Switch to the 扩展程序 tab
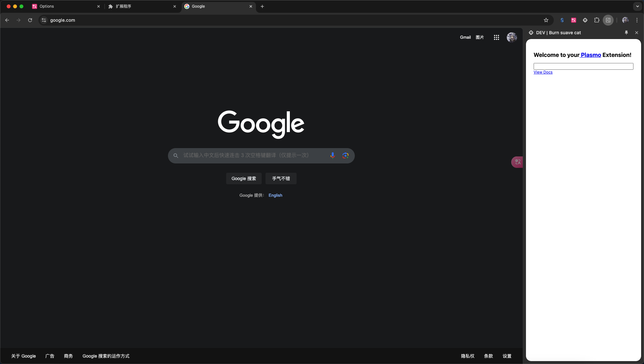The height and width of the screenshot is (364, 644). (x=142, y=6)
